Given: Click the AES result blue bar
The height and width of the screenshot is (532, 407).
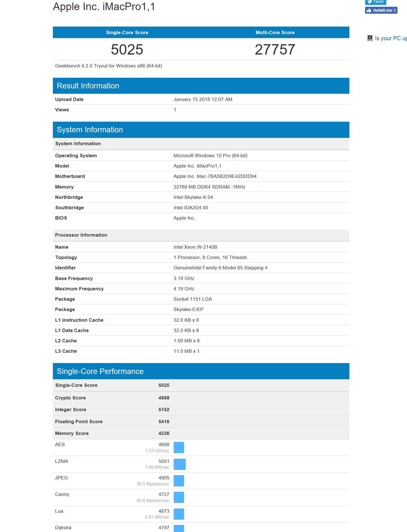Looking at the screenshot, I should click(x=179, y=448).
